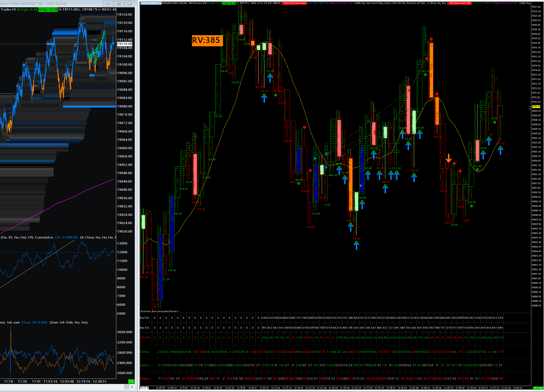544x392 pixels.
Task: Click the red 'Bid Dominant hard' alert label
Action: point(294,3)
